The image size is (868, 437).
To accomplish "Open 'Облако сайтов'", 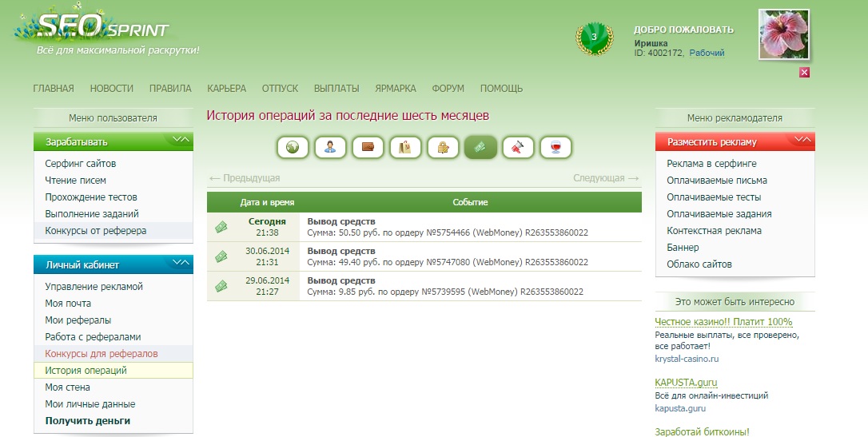I will coord(699,264).
